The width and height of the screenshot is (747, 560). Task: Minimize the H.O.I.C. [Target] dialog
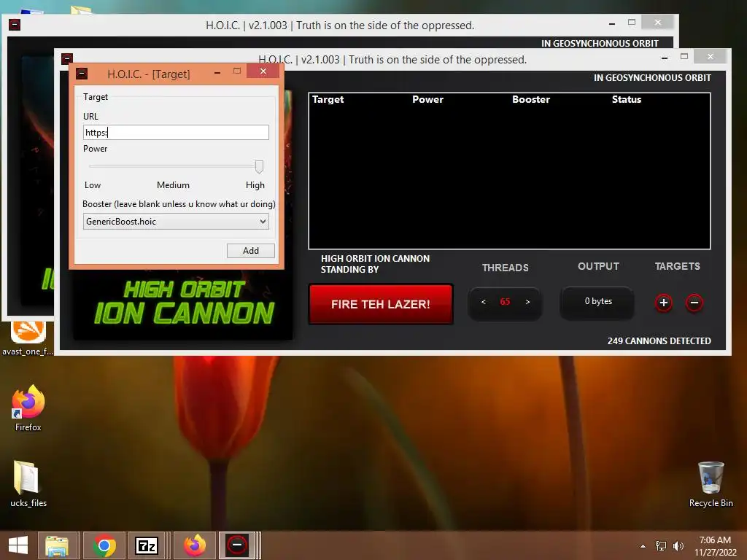[x=217, y=72]
